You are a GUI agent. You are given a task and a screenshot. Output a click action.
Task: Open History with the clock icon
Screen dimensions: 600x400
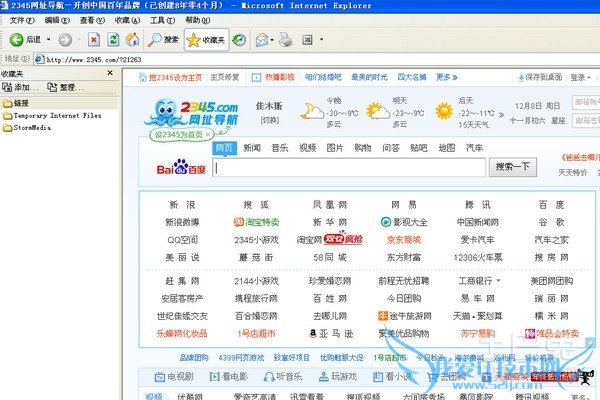(x=239, y=40)
